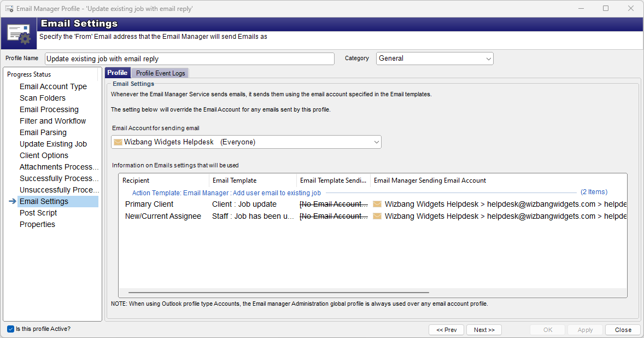Click the title bar application icon
The height and width of the screenshot is (338, 644).
[9, 9]
